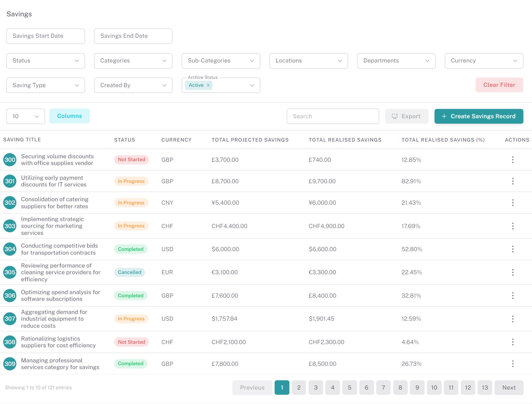Click the 308 record ID badge
This screenshot has height=404, width=532.
(10, 342)
